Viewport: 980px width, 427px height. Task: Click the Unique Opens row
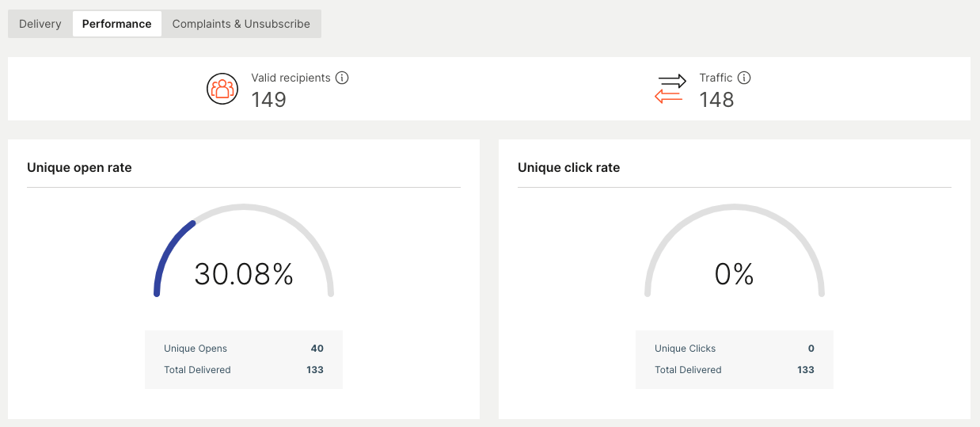(x=243, y=349)
